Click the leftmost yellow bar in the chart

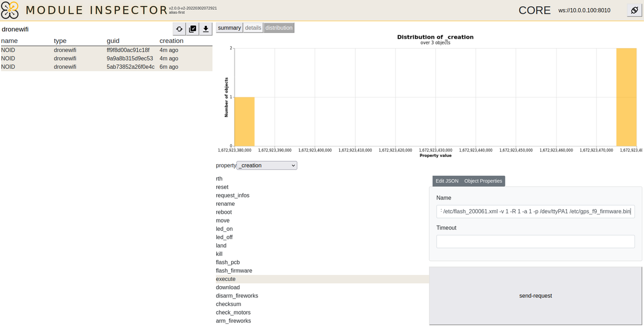tap(245, 121)
